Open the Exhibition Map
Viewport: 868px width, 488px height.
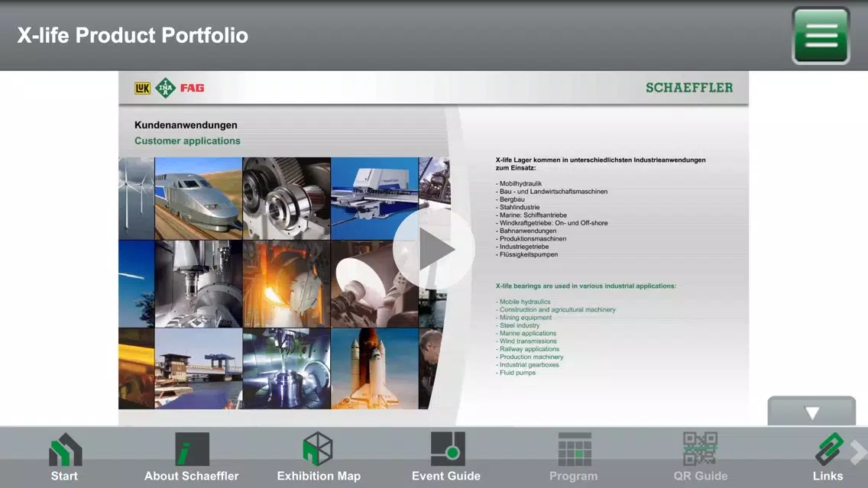[x=319, y=457]
